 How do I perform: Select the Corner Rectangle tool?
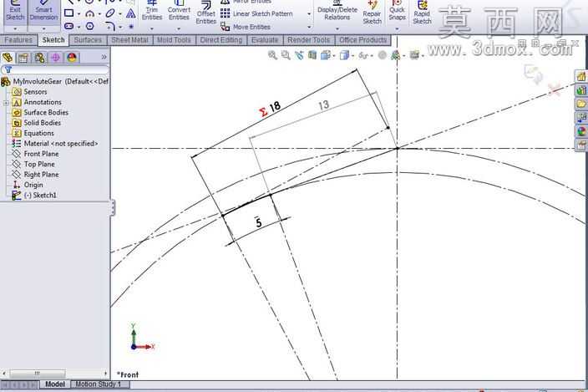coord(69,13)
